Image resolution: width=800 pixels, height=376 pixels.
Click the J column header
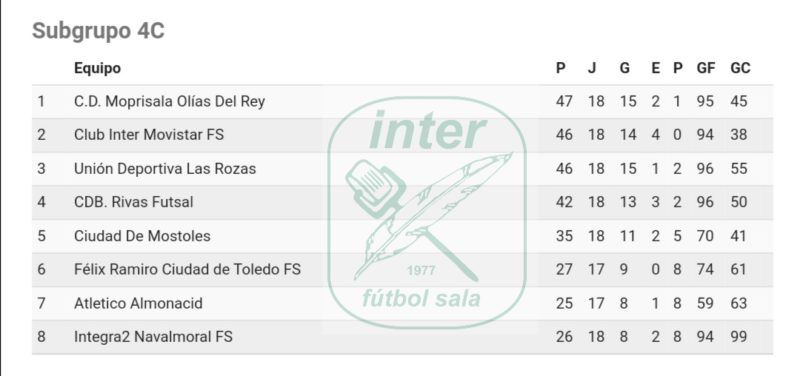coord(591,68)
